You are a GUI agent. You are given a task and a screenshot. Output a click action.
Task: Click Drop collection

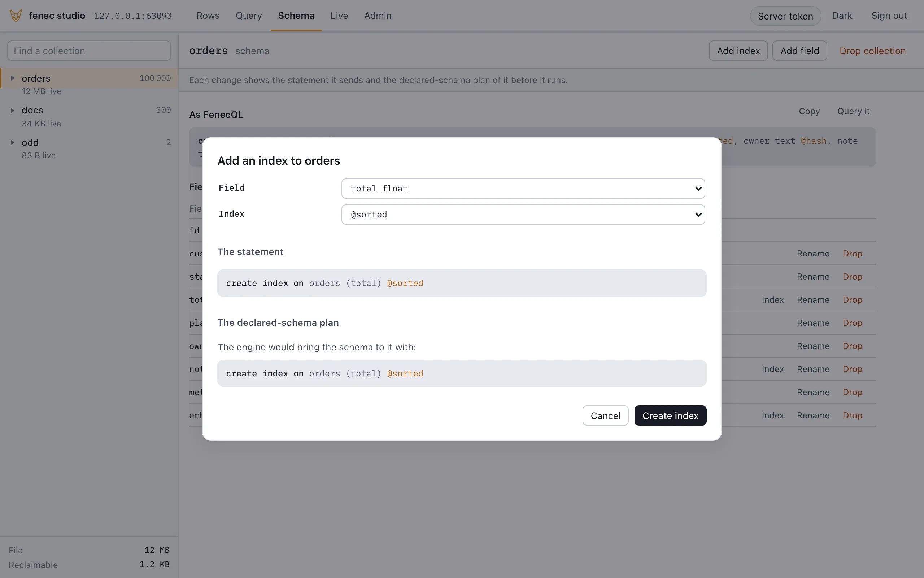[x=872, y=51]
